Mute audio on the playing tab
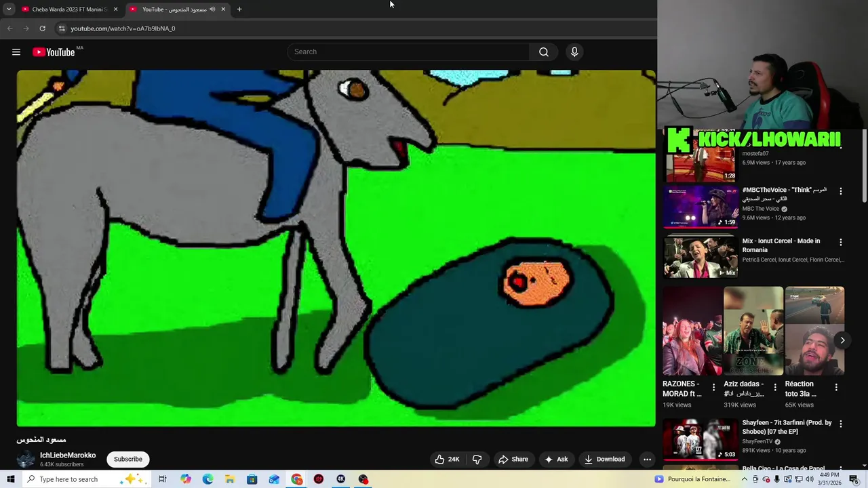Viewport: 868px width, 488px height. [212, 9]
